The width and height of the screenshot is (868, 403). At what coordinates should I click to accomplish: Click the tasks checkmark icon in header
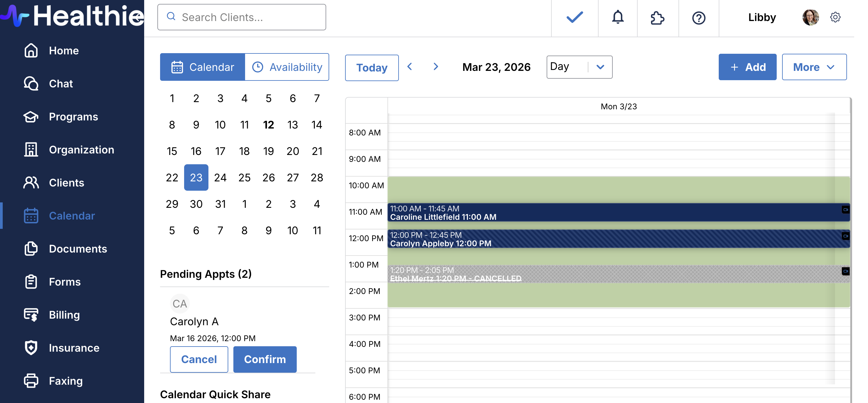point(575,17)
